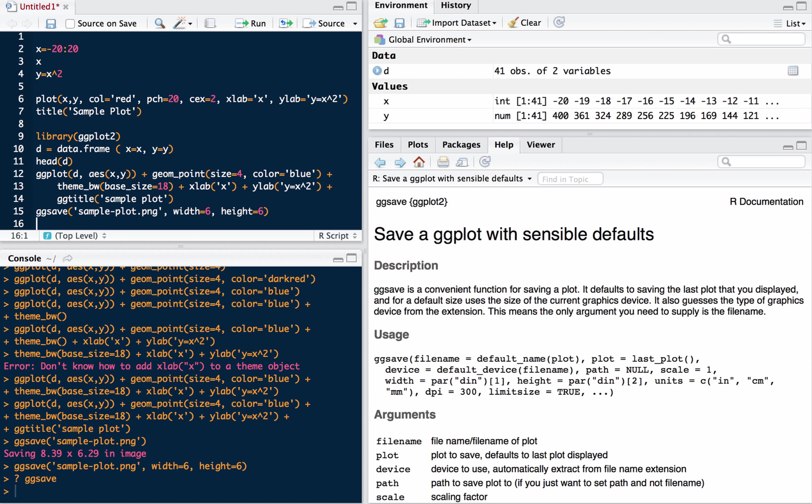
Task: Open the help home page
Action: [419, 162]
